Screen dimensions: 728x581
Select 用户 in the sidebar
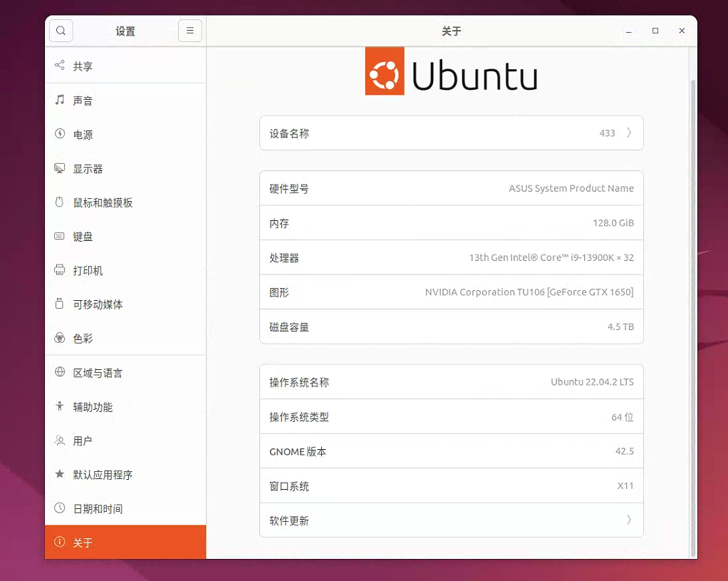pos(83,441)
